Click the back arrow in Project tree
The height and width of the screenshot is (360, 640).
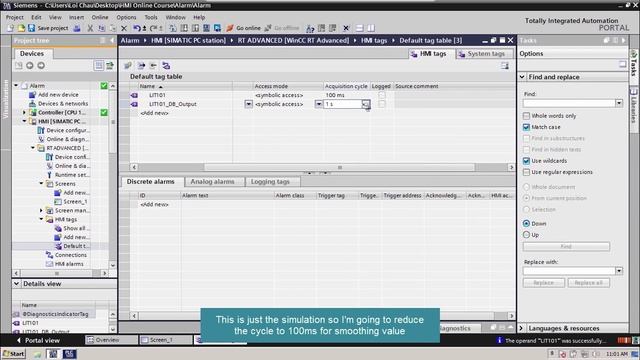pos(30,65)
